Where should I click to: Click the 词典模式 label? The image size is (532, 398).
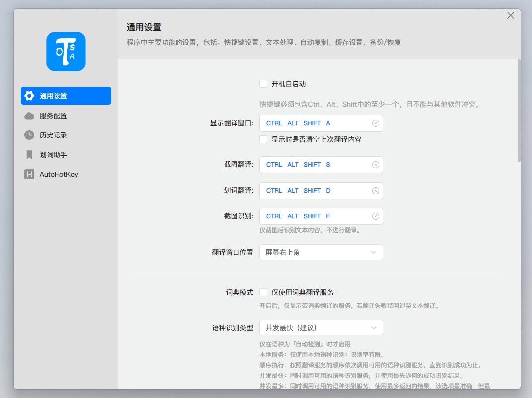pos(239,292)
